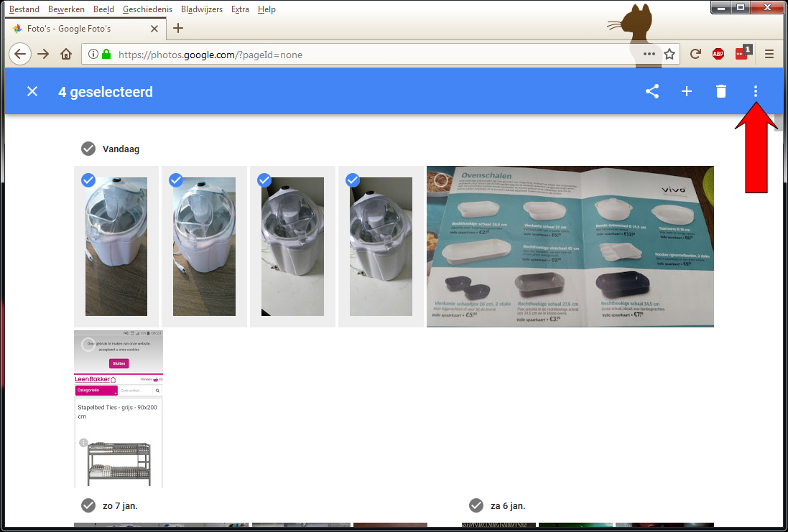The height and width of the screenshot is (532, 788).
Task: Click the Ovenschalen brochure photo thumbnail
Action: pos(570,246)
